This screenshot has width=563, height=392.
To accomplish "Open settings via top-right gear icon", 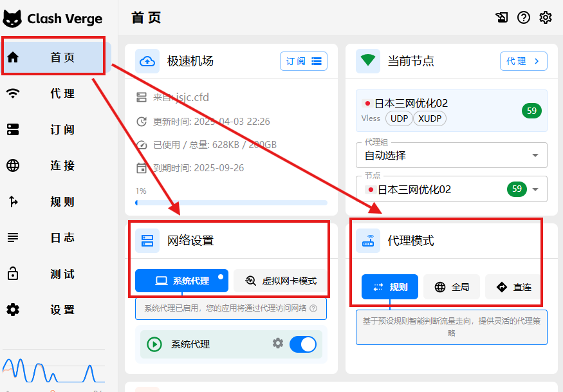I will [x=546, y=17].
